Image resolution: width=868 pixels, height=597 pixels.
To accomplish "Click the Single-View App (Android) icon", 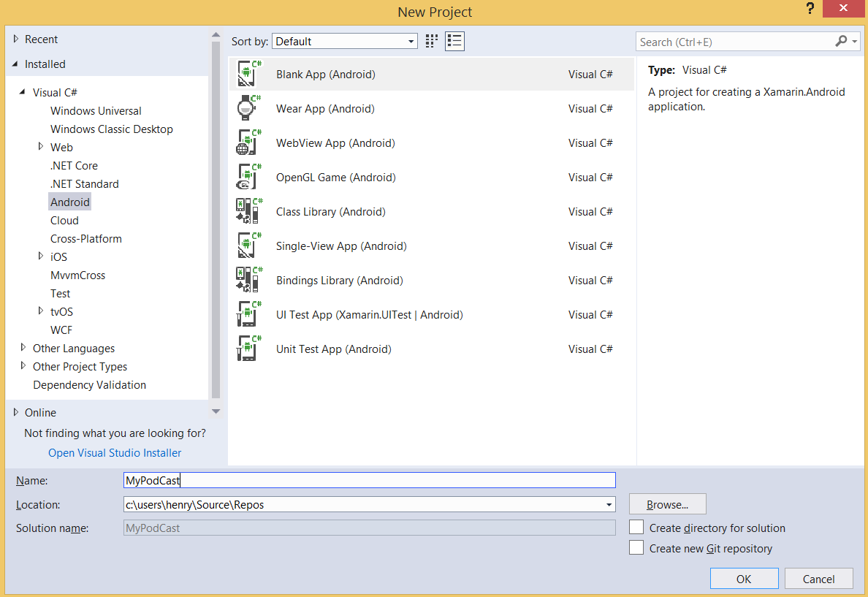I will tap(248, 246).
